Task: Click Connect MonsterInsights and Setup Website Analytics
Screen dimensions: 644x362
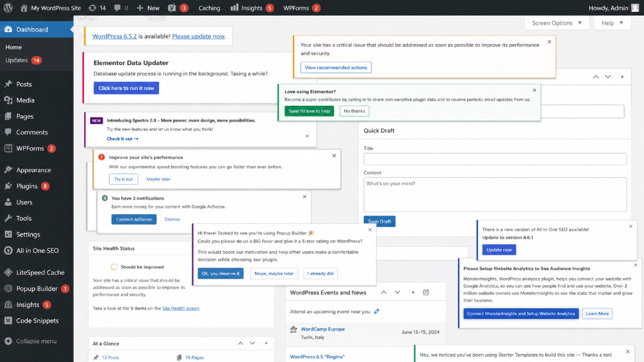Action: point(521,314)
